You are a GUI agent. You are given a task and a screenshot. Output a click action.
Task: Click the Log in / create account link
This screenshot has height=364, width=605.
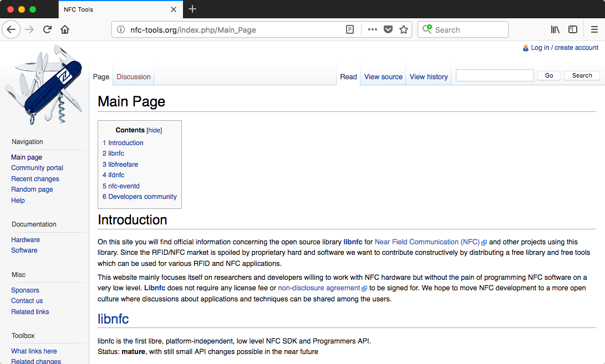click(565, 48)
